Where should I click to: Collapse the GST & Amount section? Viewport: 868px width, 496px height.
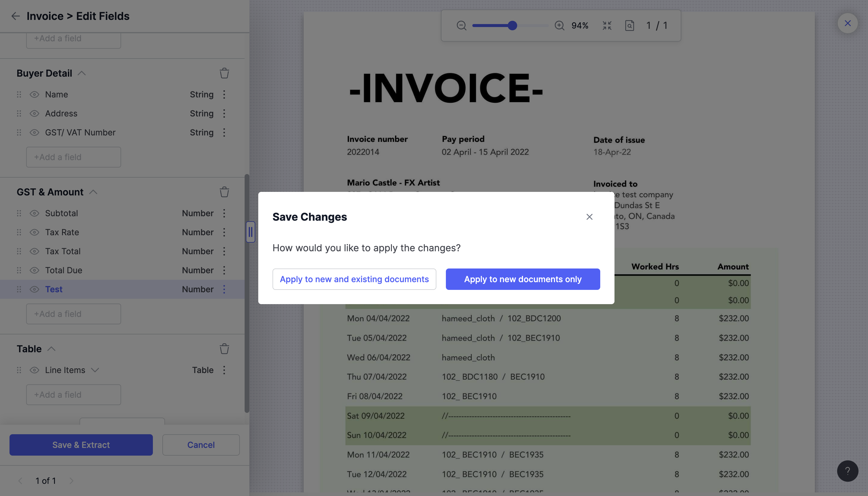[x=93, y=192]
